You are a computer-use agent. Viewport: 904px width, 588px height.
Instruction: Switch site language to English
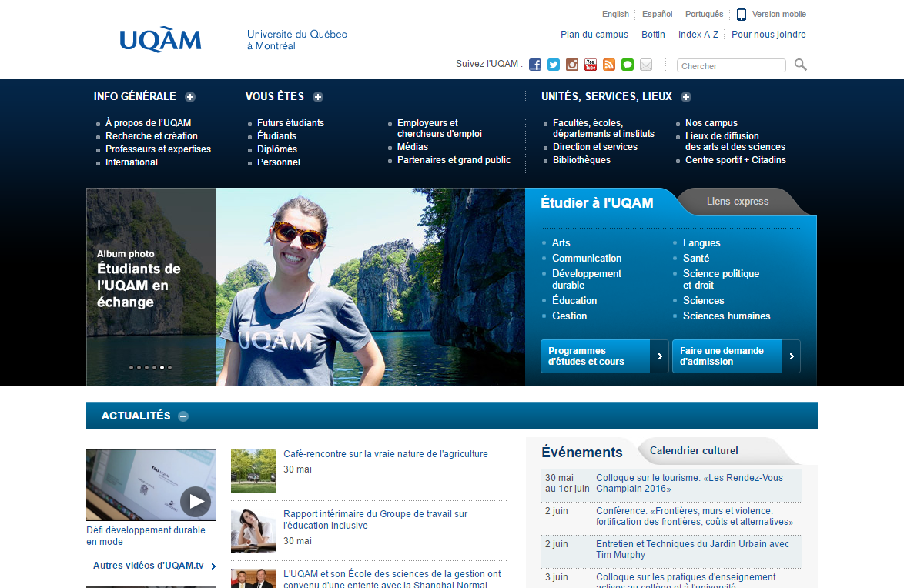[615, 14]
